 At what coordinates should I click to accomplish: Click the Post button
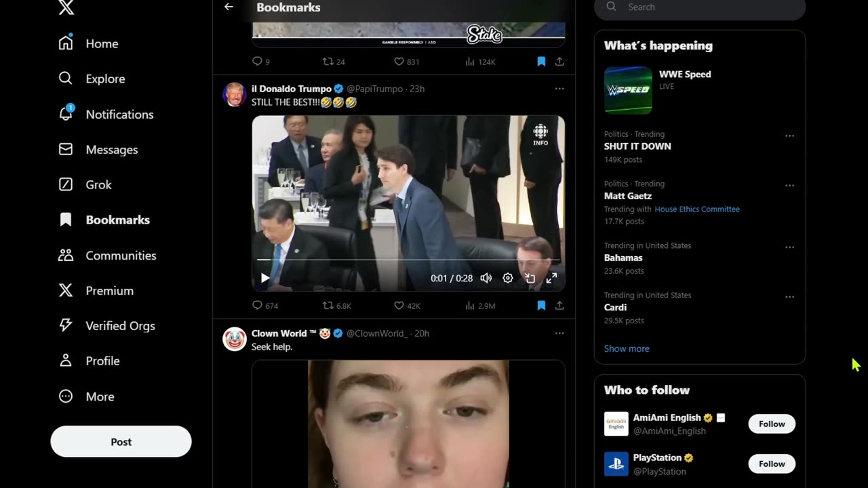(121, 441)
